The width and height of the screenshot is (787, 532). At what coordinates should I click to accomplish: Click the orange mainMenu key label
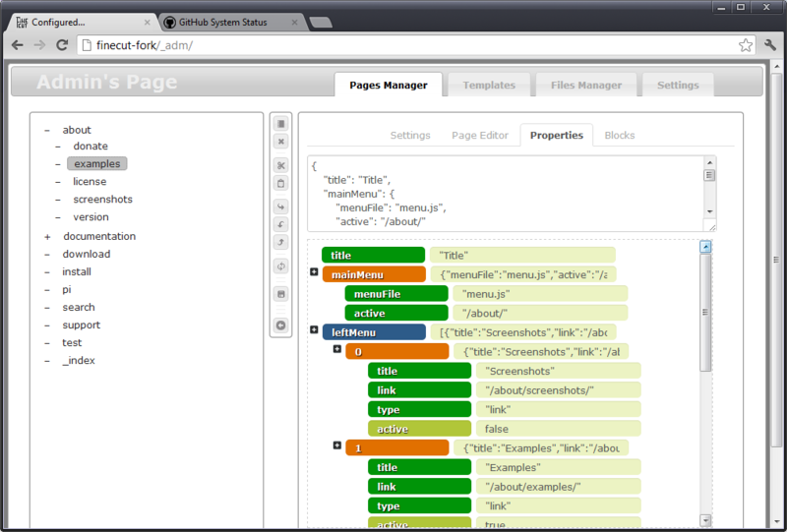click(x=374, y=274)
